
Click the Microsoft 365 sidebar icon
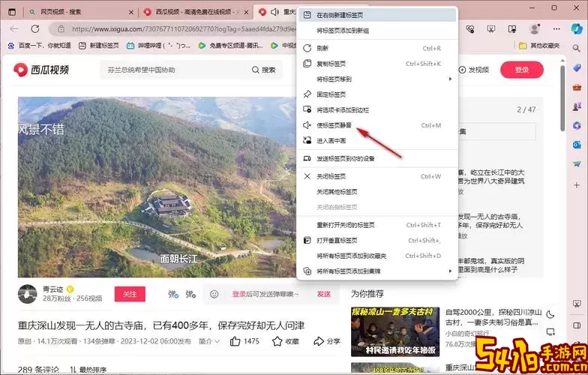tap(577, 126)
